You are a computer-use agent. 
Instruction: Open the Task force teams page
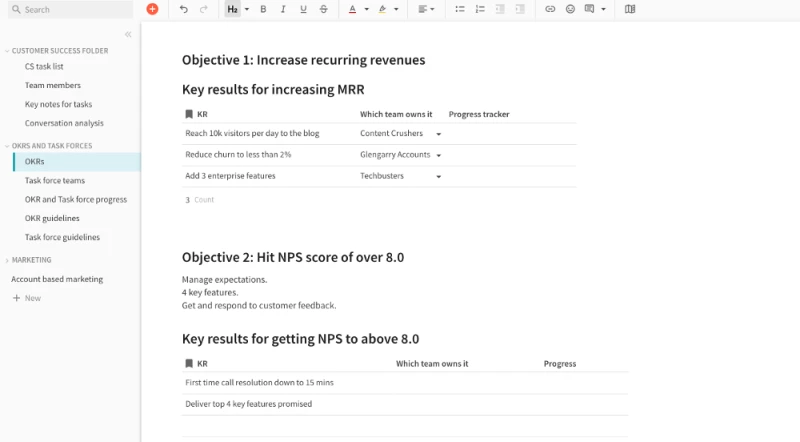55,181
